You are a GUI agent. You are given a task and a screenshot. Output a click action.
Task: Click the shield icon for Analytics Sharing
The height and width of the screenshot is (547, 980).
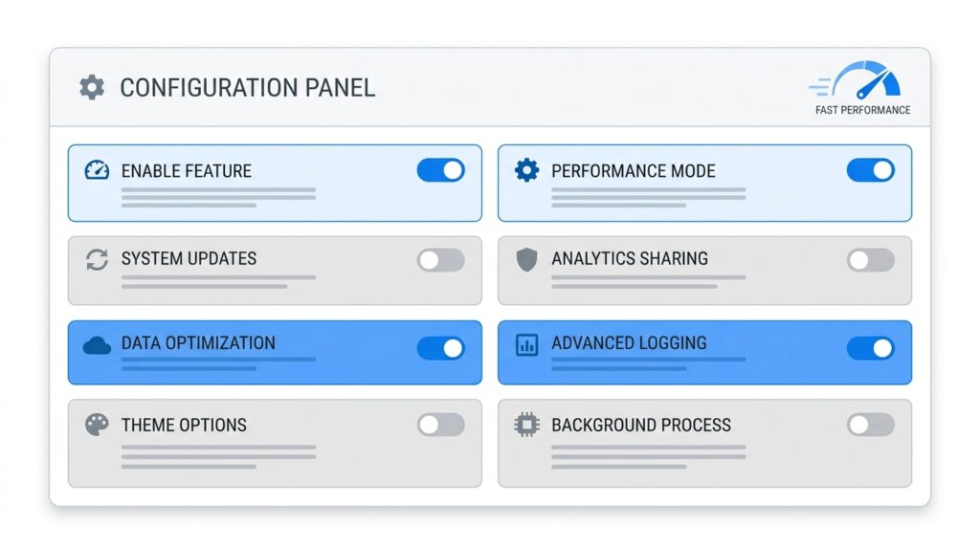tap(527, 259)
